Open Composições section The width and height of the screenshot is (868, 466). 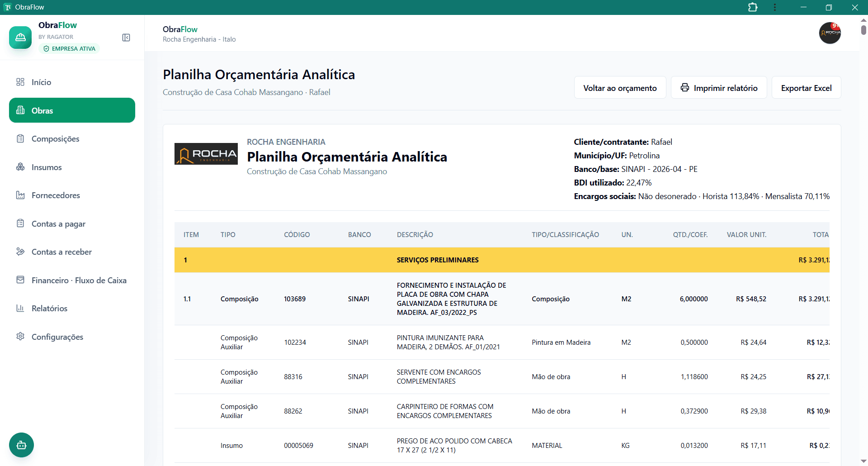coord(72,138)
